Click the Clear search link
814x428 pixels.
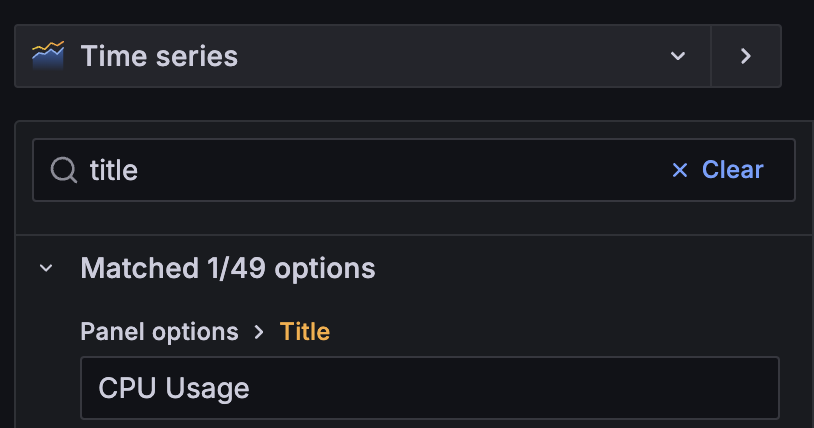pyautogui.click(x=718, y=170)
